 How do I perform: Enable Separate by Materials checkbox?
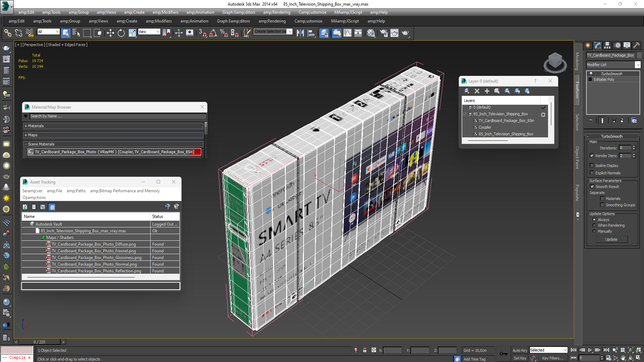pyautogui.click(x=602, y=198)
